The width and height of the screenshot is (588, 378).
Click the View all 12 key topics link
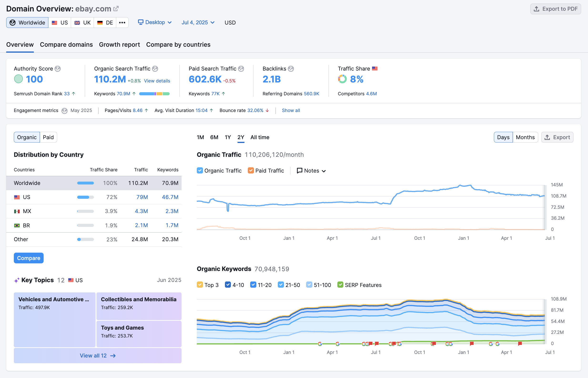point(97,355)
